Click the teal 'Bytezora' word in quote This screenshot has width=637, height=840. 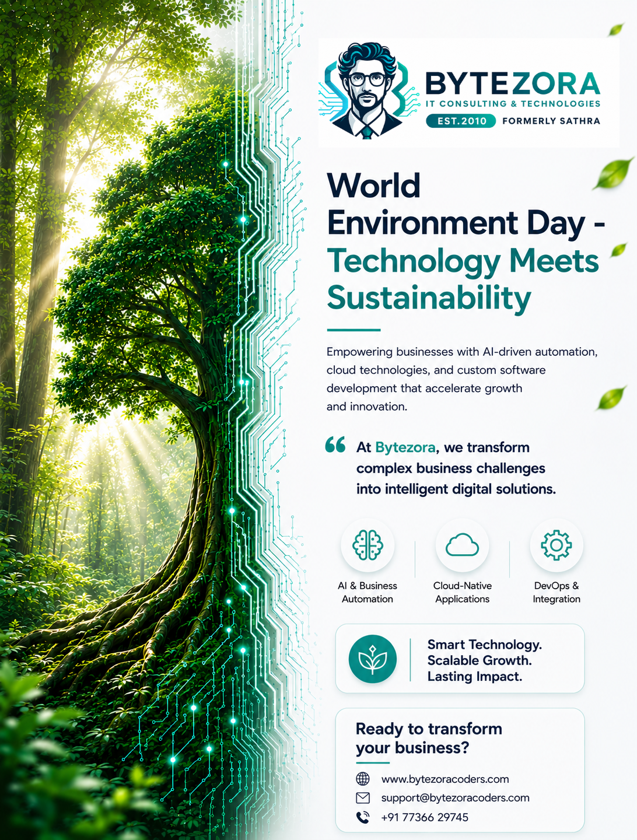tap(405, 447)
